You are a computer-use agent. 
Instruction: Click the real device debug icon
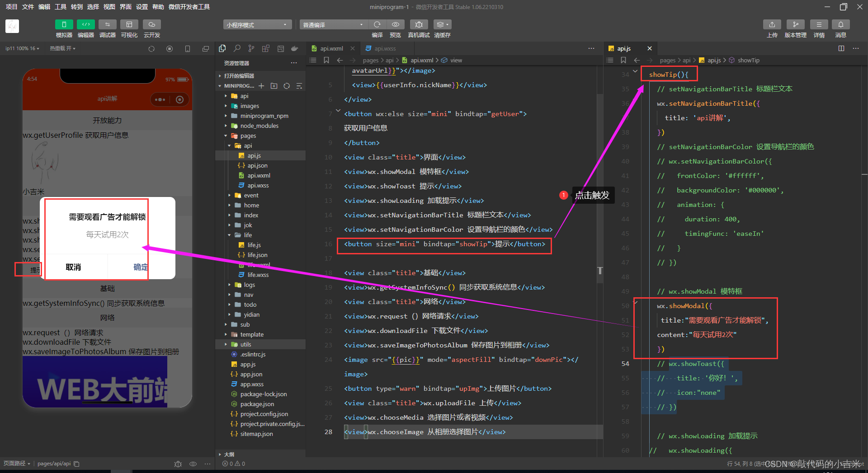coord(419,24)
